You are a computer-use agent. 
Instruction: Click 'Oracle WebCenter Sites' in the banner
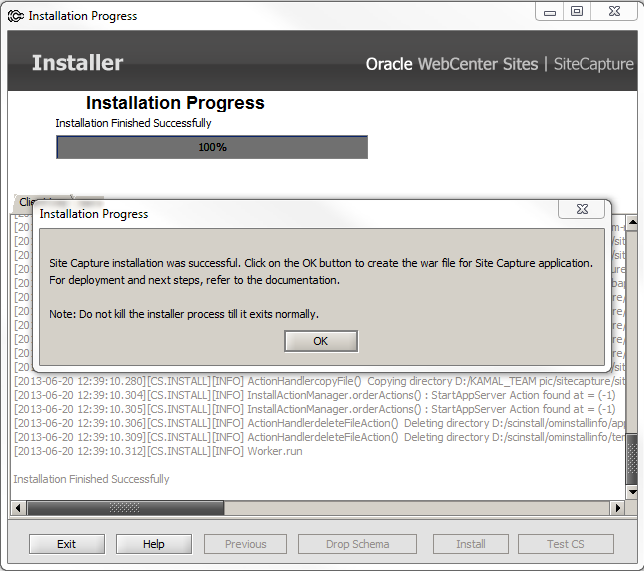tap(452, 64)
